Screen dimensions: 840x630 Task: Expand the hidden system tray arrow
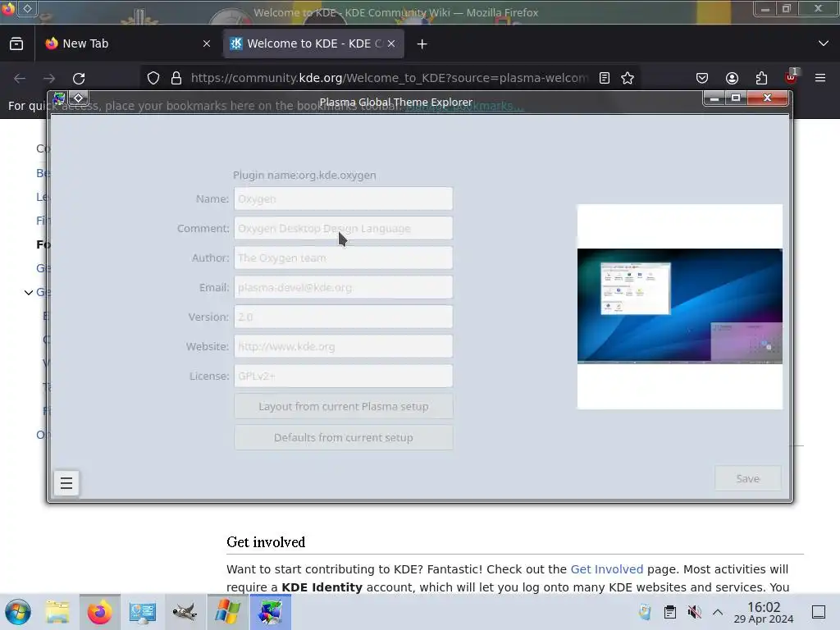pos(718,612)
